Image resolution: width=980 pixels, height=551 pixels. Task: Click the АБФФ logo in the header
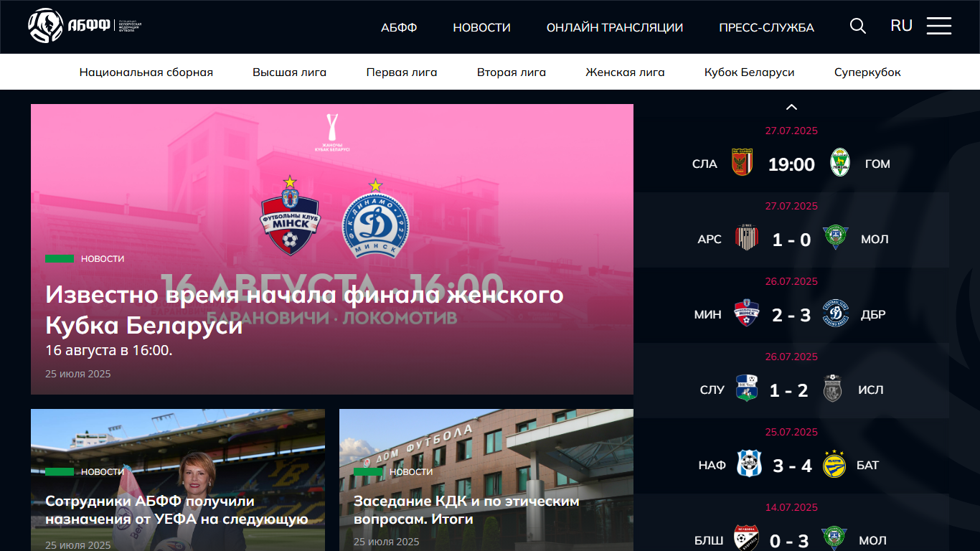click(x=85, y=26)
